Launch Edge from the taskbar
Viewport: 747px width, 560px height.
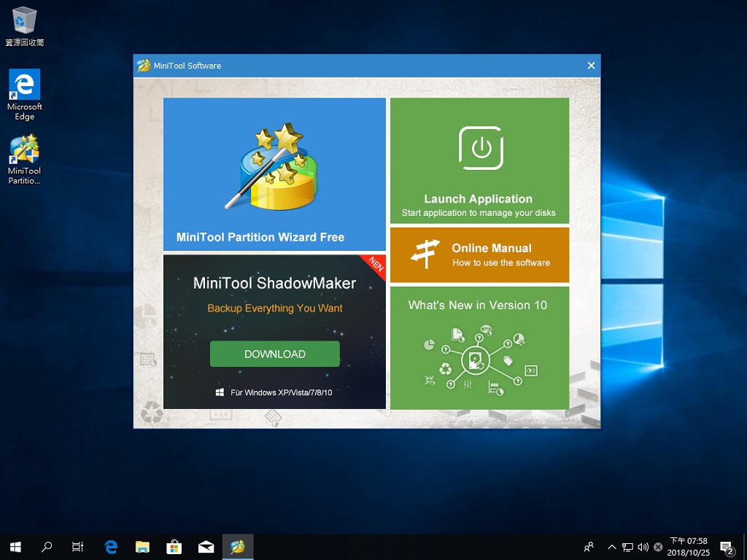click(111, 547)
